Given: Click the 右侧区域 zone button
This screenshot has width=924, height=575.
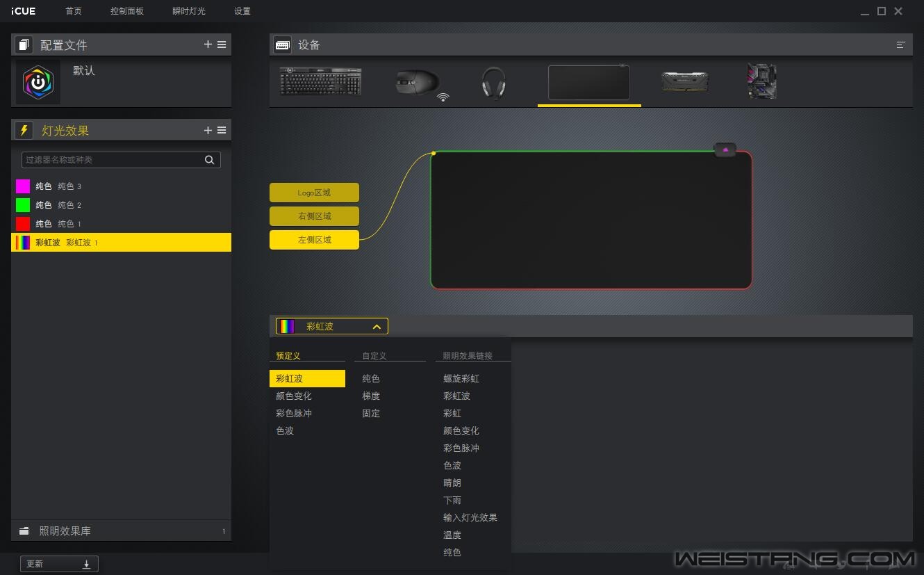Looking at the screenshot, I should 314,216.
